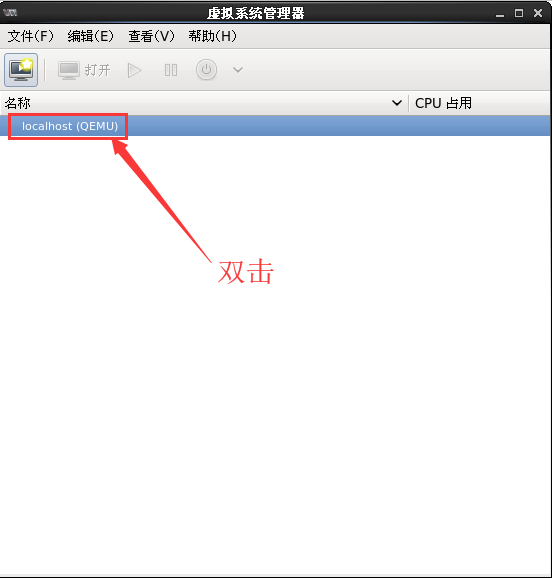
Task: Open the 文件(F) menu
Action: [31, 36]
